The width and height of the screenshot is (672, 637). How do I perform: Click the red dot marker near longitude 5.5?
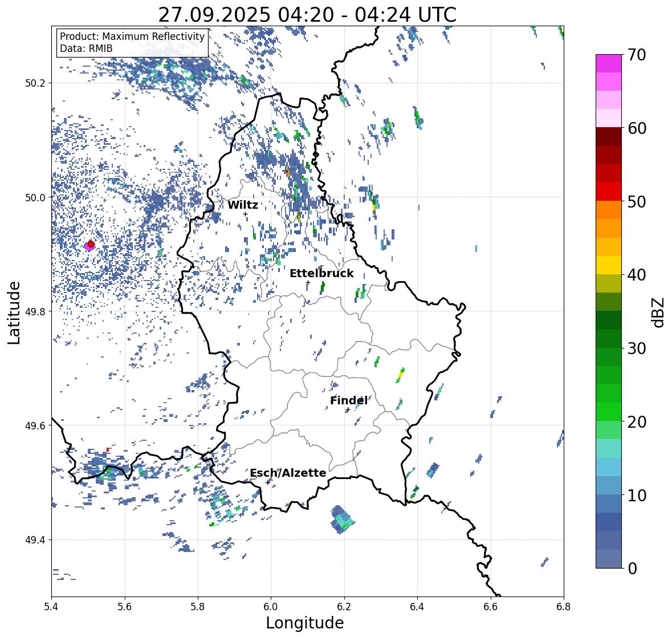pos(91,244)
